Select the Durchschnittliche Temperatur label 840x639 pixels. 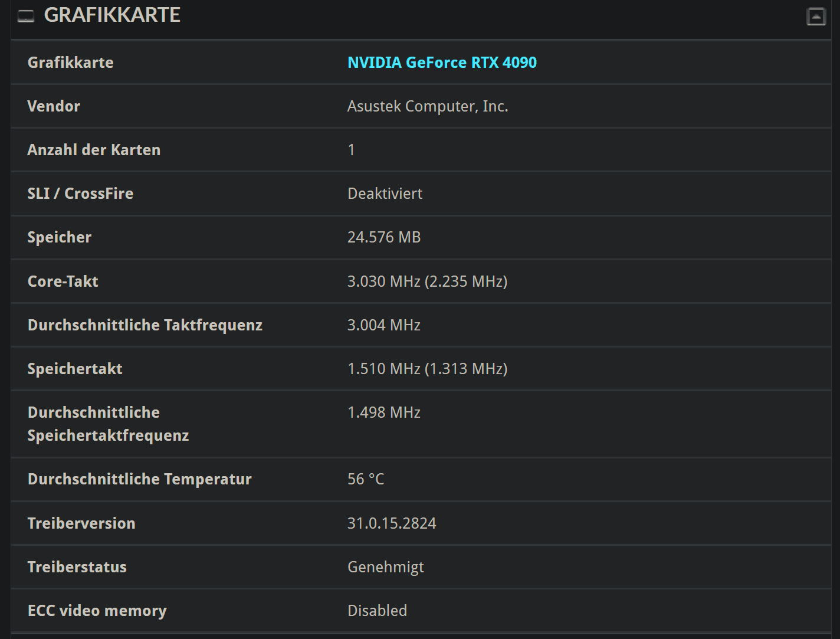coord(140,479)
